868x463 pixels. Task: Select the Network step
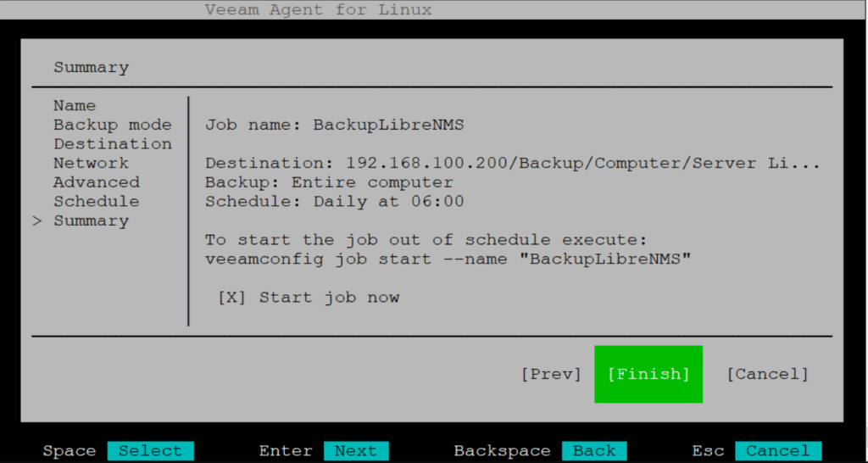(x=91, y=164)
